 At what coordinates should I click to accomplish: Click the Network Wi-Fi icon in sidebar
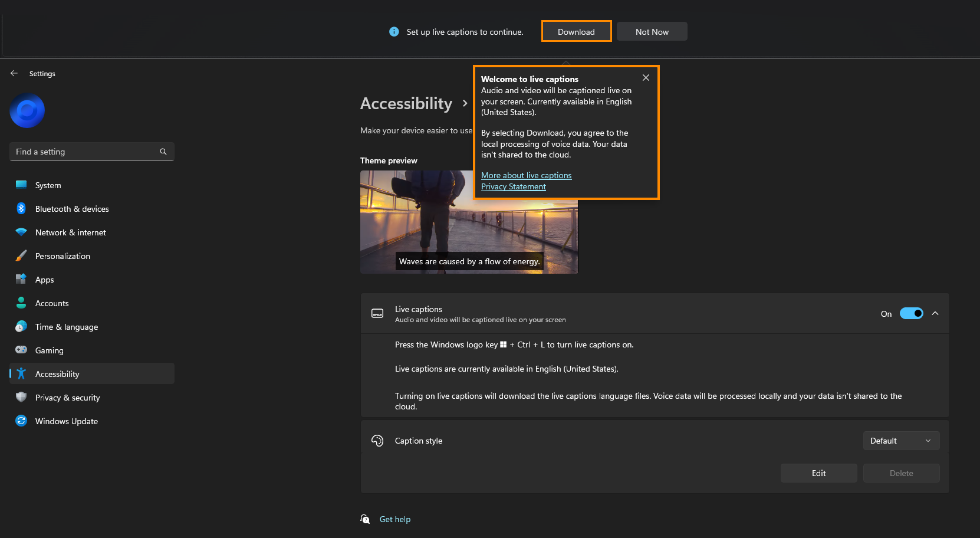[x=21, y=232]
